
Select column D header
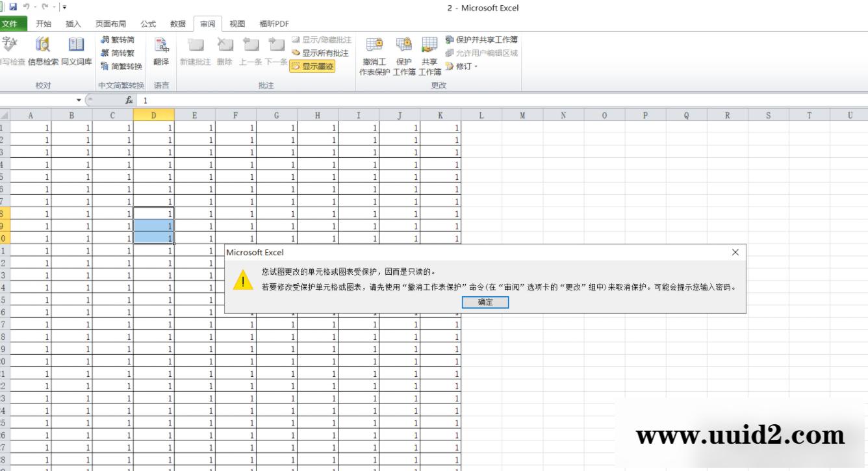(x=154, y=114)
